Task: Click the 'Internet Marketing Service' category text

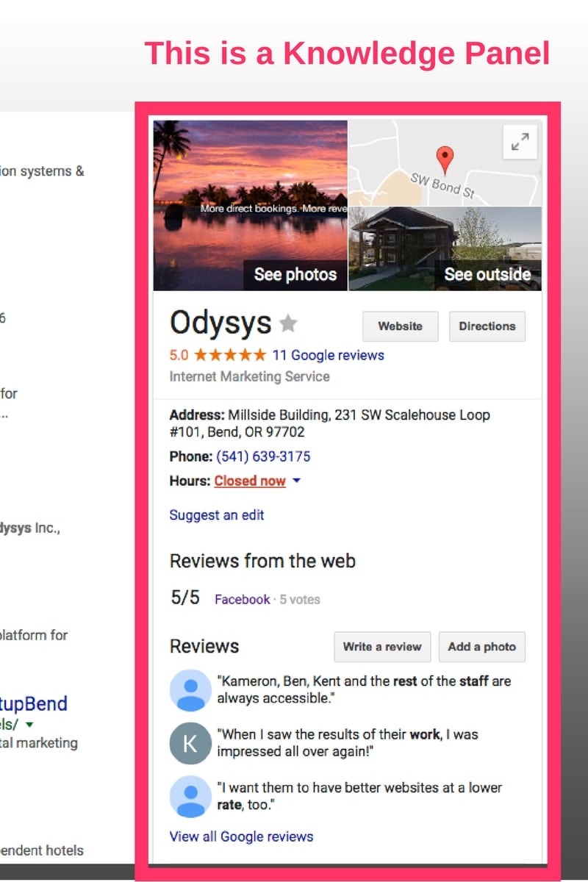Action: tap(250, 376)
